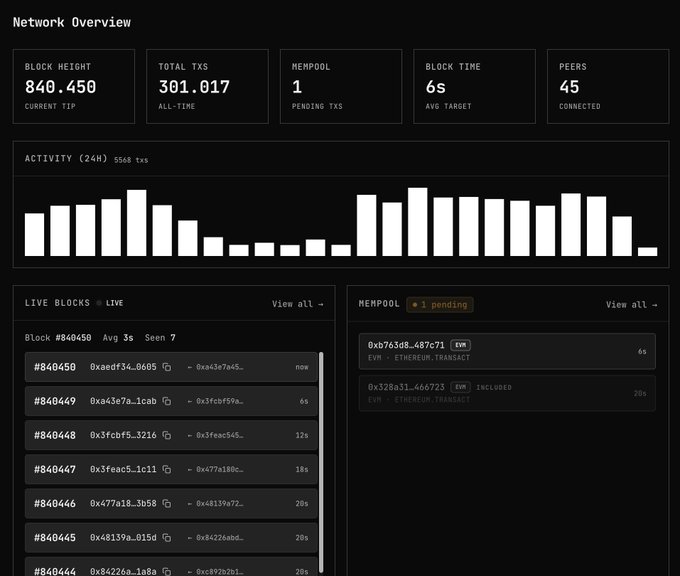This screenshot has height=576, width=680.
Task: Click EVM tag on pending transaction
Action: pos(461,345)
